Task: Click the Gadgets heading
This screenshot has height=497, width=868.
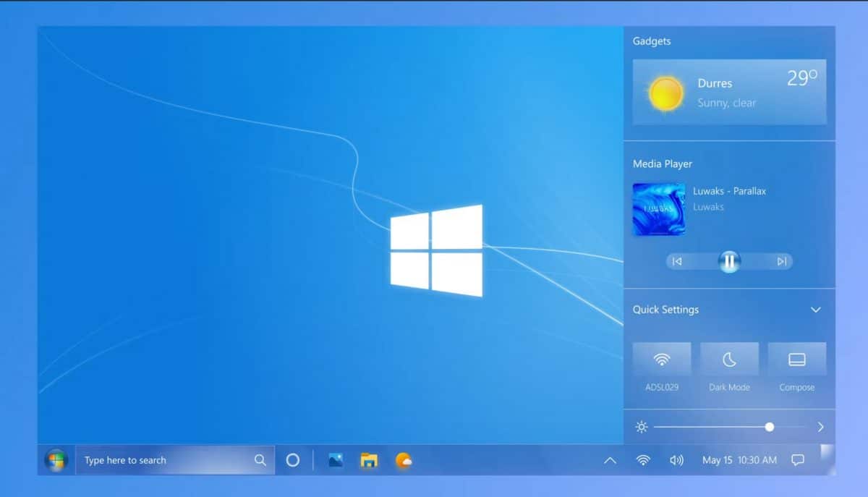Action: click(x=651, y=41)
